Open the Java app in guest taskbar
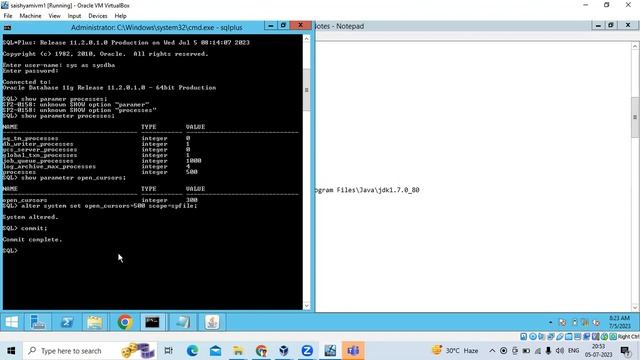The height and width of the screenshot is (360, 640). 212,322
